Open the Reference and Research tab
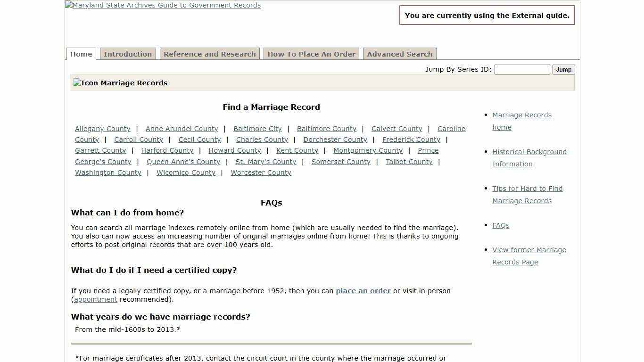This screenshot has height=362, width=644. click(x=209, y=54)
